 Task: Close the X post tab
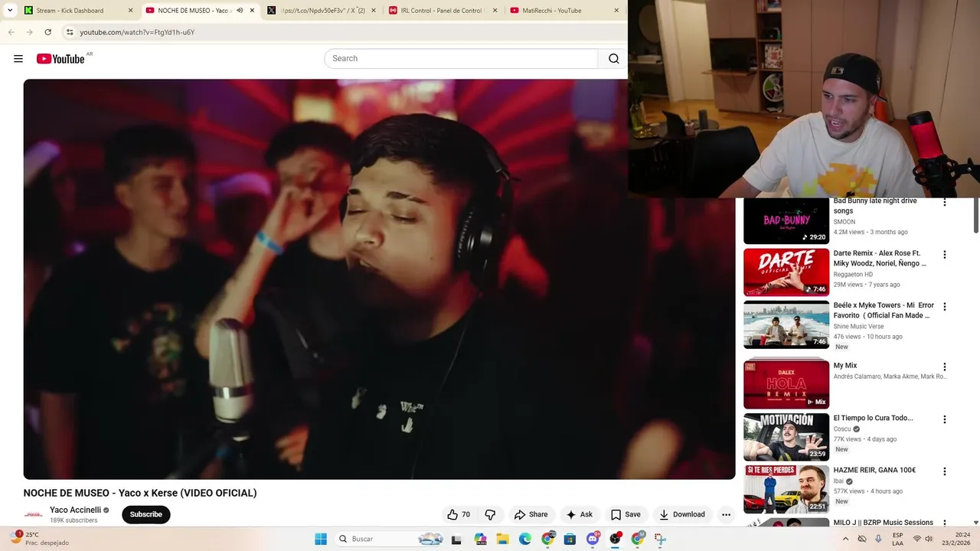[374, 11]
